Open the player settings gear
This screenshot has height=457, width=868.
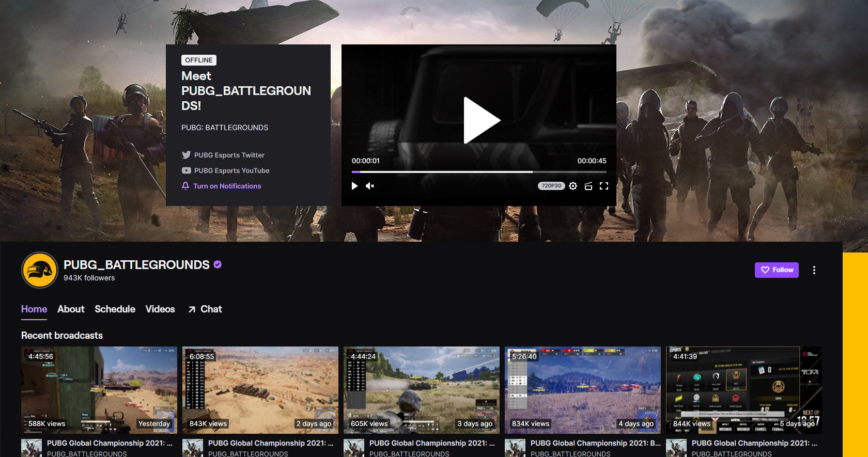[573, 186]
